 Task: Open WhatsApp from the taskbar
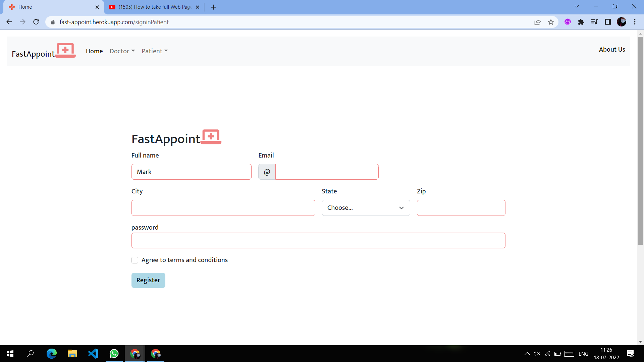coord(114,354)
